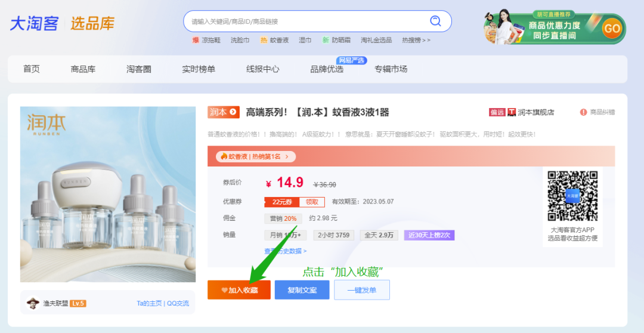Open the 商品库 nav tab
644x333 pixels.
pos(83,69)
